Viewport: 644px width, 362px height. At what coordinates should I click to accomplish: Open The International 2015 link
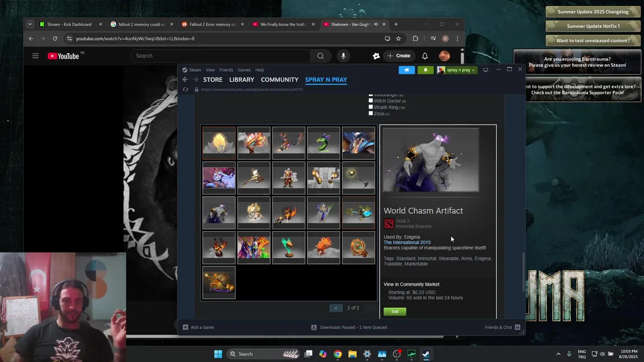click(407, 242)
